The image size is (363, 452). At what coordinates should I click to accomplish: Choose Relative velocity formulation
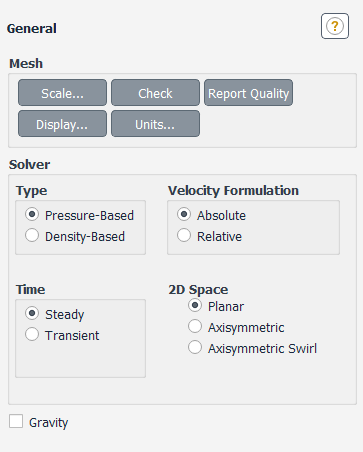[184, 235]
